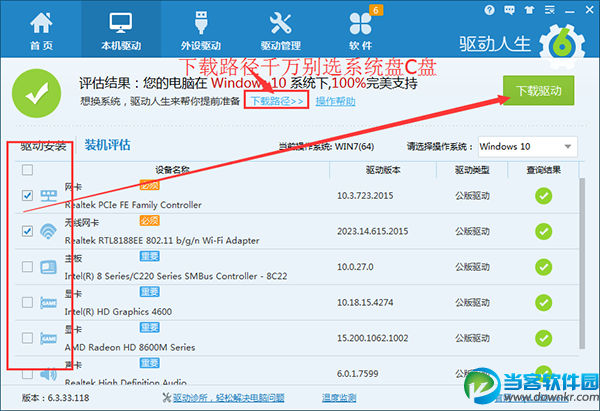Click the 版本：6.3.33.118 label

[55, 398]
